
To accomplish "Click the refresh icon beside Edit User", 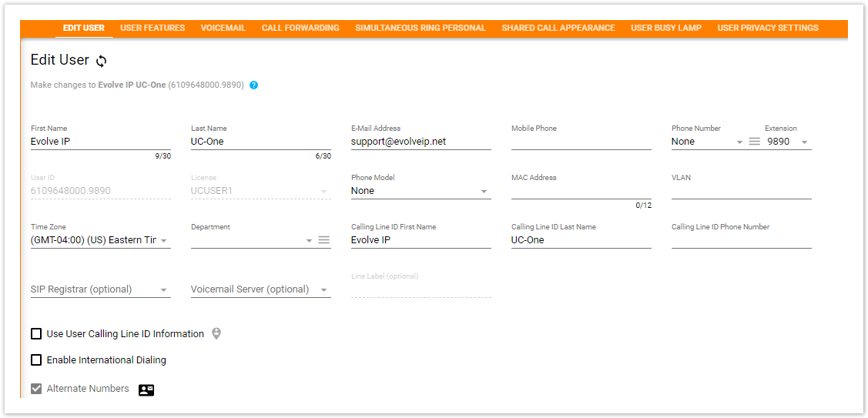I will click(101, 61).
